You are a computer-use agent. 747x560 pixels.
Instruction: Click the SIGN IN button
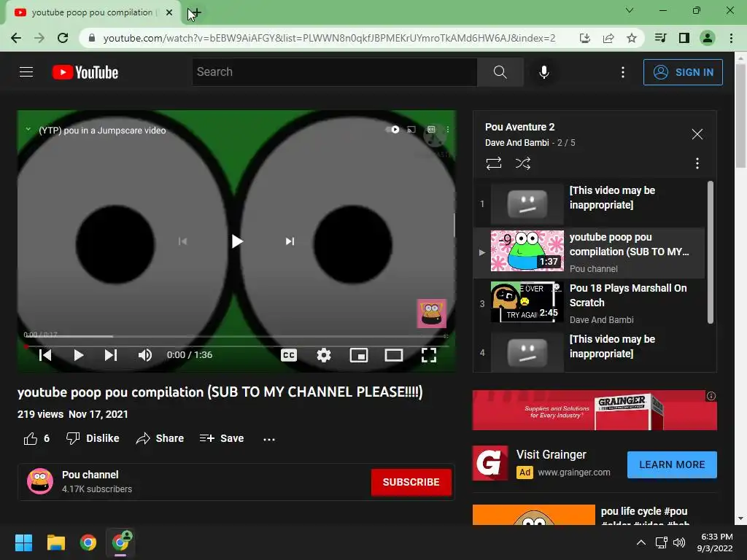point(683,72)
